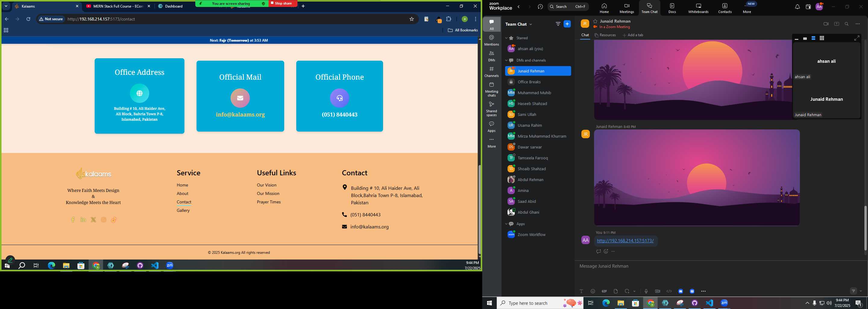Toggle the microphone icon in system tray
Screen dimensions: 868x309
pyautogui.click(x=814, y=303)
